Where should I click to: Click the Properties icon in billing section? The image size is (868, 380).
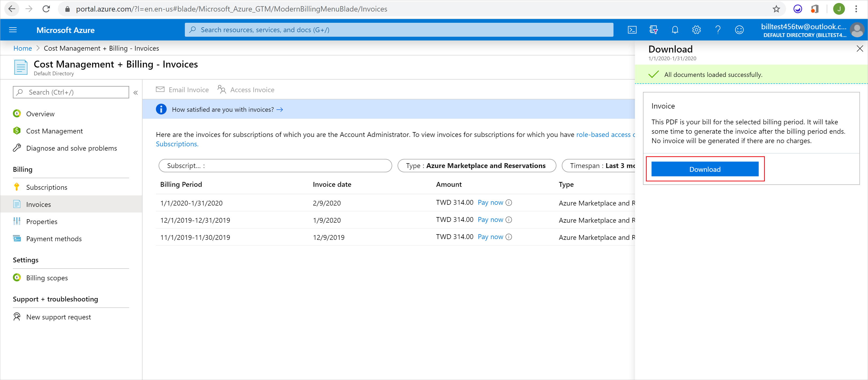[x=17, y=221]
